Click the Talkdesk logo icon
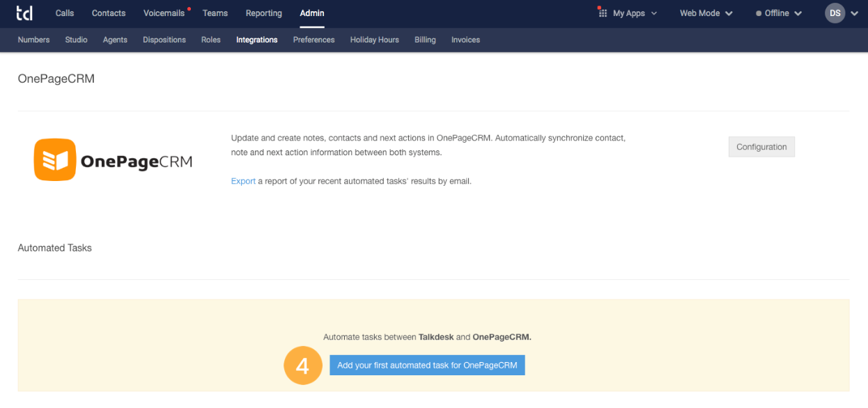Screen dimensions: 868x408 coord(24,13)
